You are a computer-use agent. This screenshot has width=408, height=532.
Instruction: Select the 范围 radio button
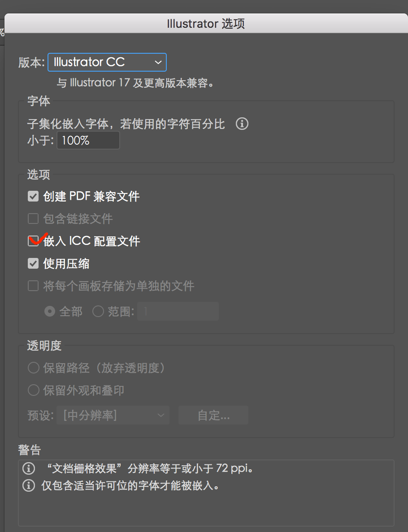[98, 311]
